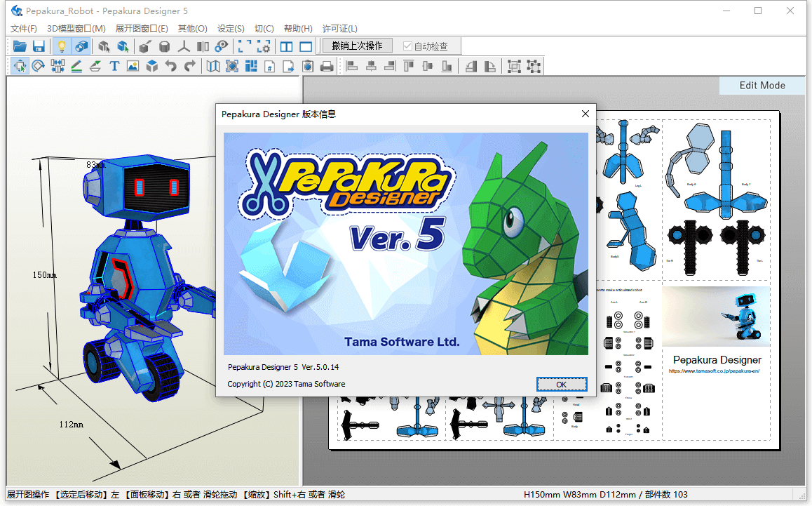Click the clipboard copy icon

pos(308,66)
